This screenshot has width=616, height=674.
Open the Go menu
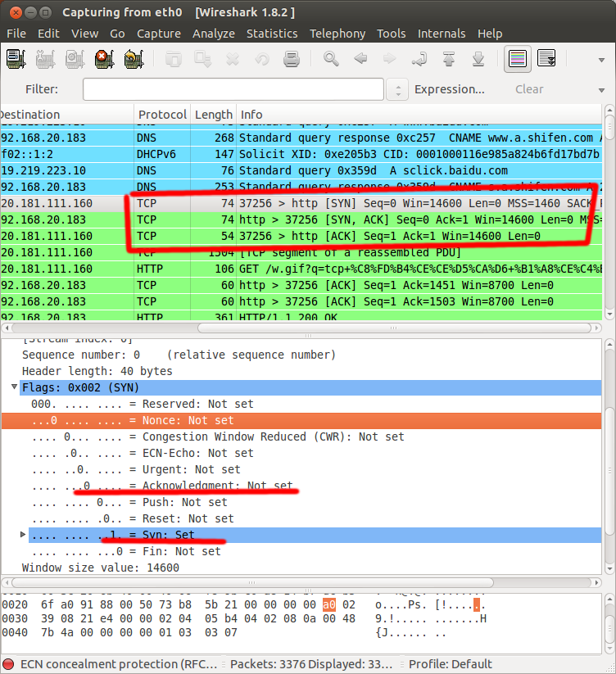tap(117, 34)
